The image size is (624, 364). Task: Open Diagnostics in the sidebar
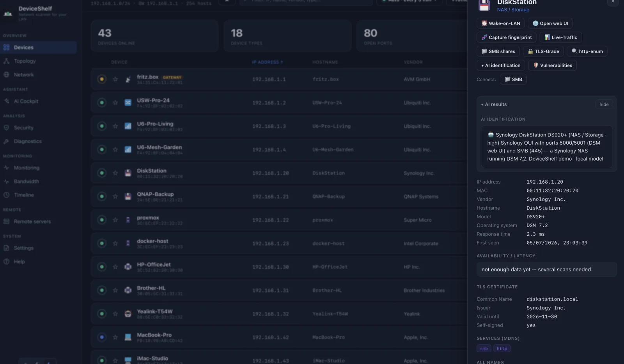click(38, 141)
